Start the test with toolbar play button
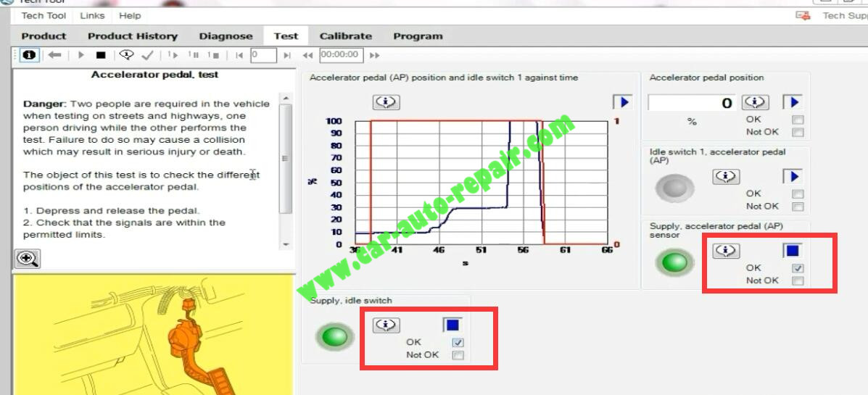 (x=80, y=55)
